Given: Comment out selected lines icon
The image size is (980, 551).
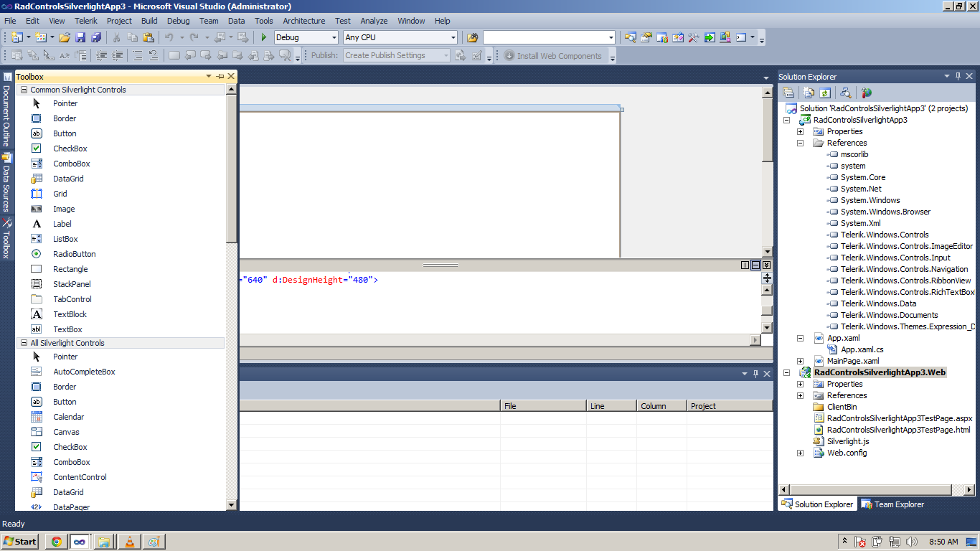Looking at the screenshot, I should 138,55.
